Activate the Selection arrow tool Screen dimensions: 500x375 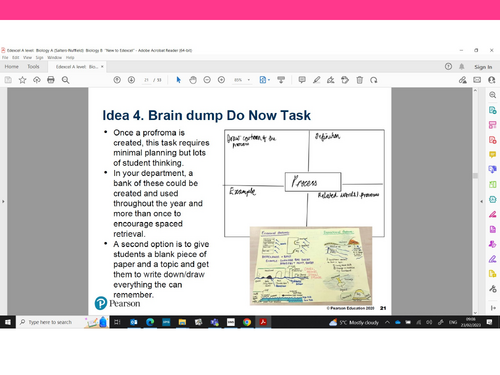178,80
